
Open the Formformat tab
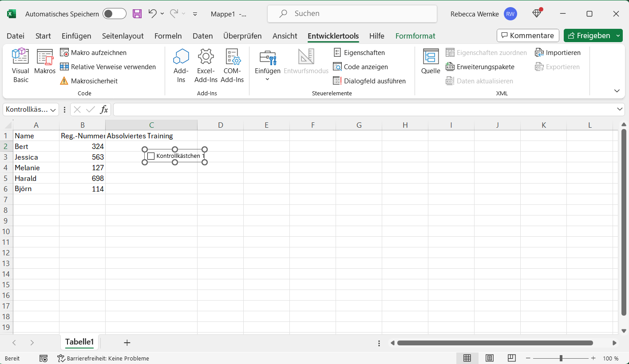click(x=415, y=36)
